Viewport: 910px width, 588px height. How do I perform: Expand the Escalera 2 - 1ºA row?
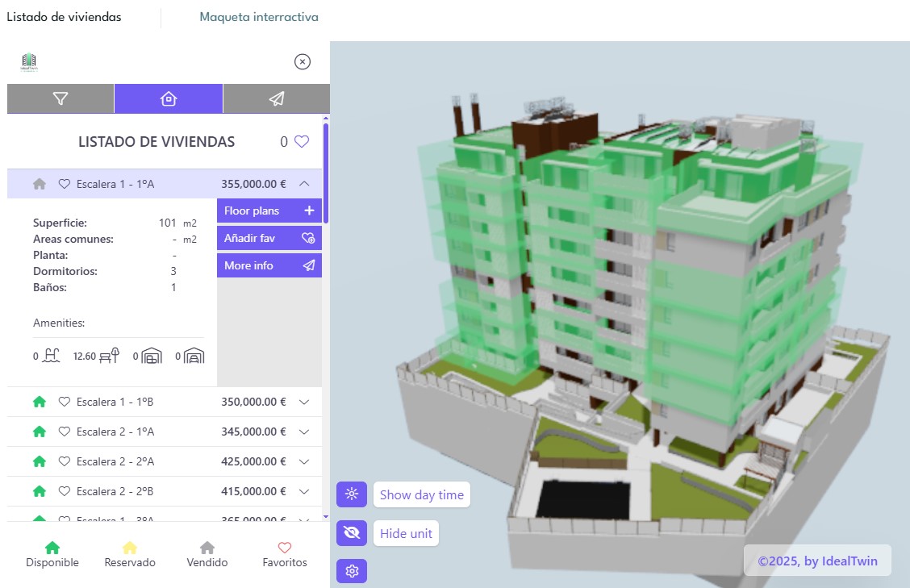(x=304, y=432)
